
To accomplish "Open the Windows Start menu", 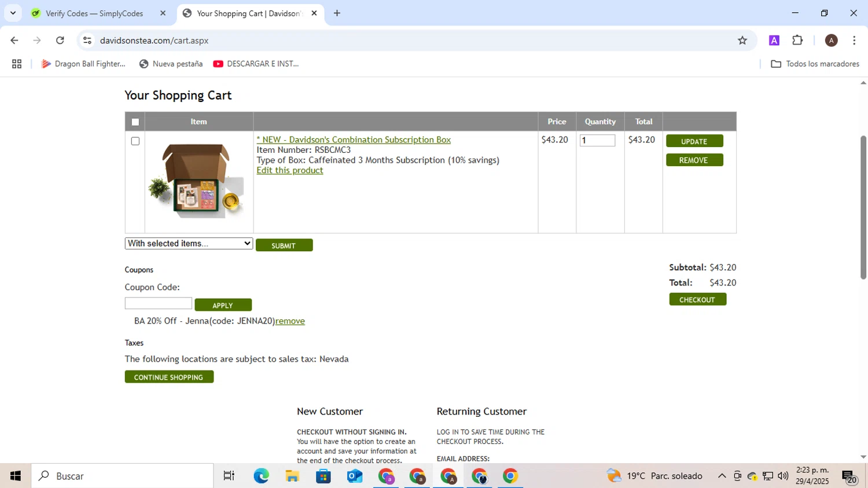I will point(16,476).
